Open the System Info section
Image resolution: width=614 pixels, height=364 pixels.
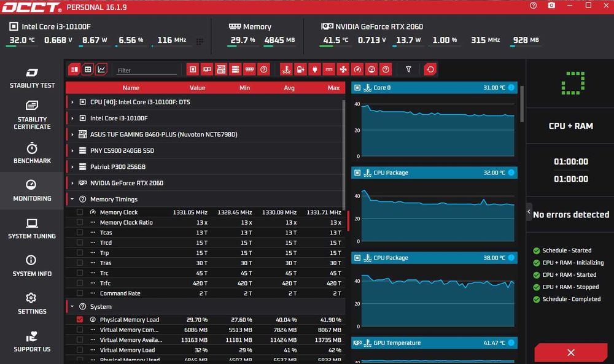click(x=32, y=266)
